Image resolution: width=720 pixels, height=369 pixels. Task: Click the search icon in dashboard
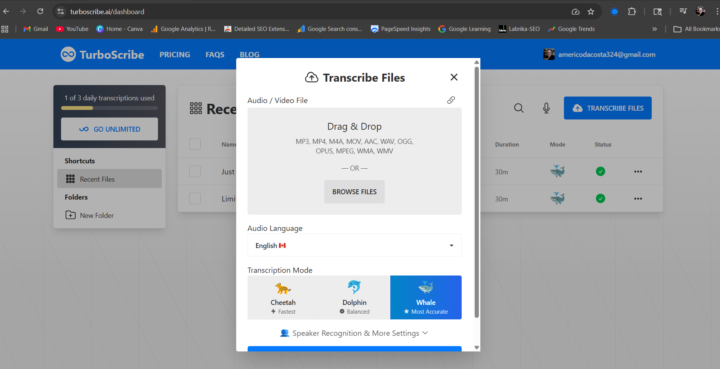click(518, 108)
